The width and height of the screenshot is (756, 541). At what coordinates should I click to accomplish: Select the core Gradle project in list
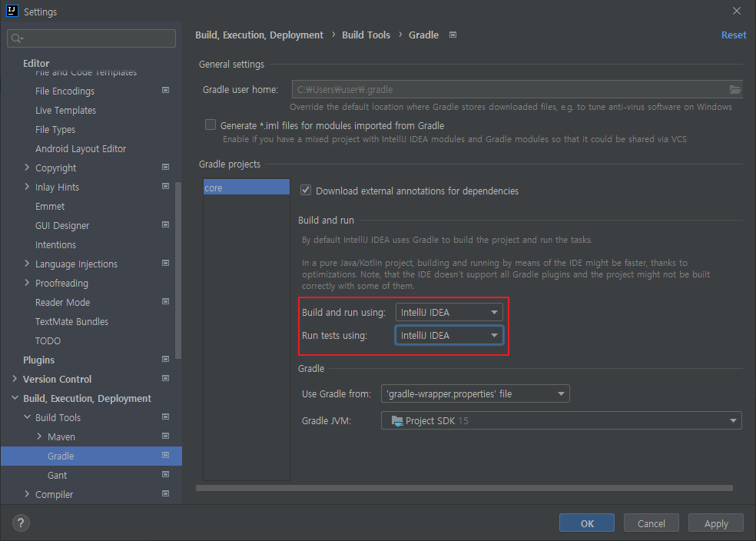pos(247,188)
